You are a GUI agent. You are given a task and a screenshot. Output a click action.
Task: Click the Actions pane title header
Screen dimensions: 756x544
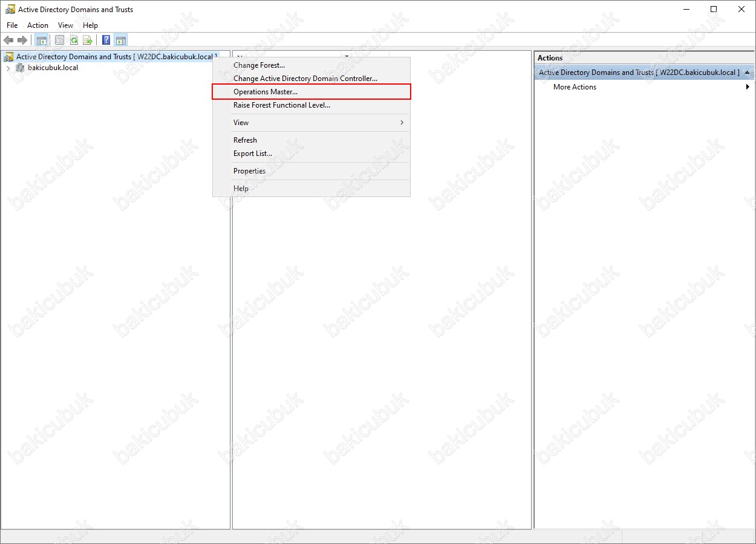pos(644,58)
